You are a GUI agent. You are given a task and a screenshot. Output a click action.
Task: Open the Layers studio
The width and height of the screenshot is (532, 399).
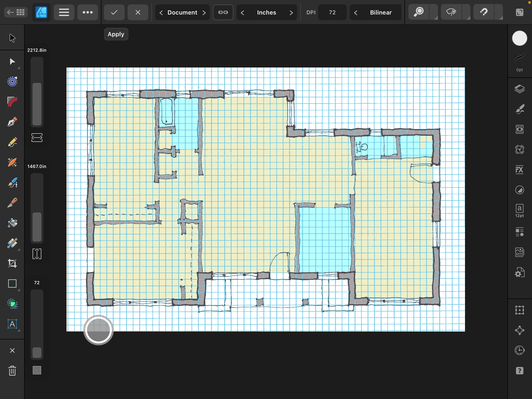pos(520,89)
